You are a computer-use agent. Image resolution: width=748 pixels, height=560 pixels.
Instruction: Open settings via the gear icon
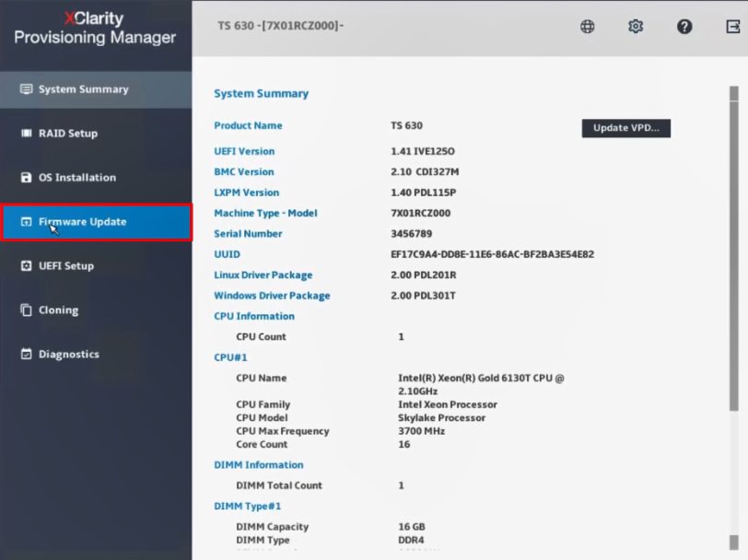[x=636, y=27]
